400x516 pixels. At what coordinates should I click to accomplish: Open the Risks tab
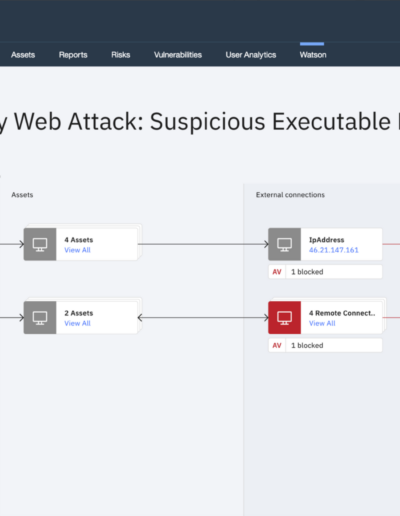pyautogui.click(x=121, y=55)
